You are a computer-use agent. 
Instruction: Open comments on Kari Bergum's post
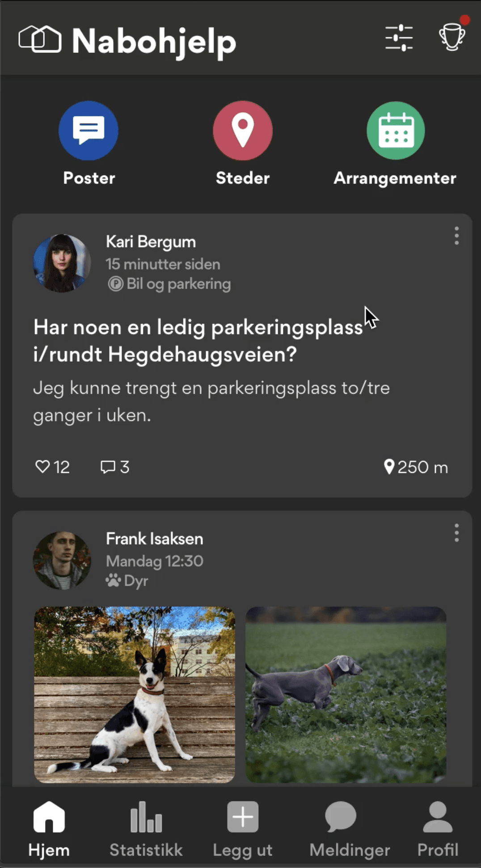click(108, 467)
